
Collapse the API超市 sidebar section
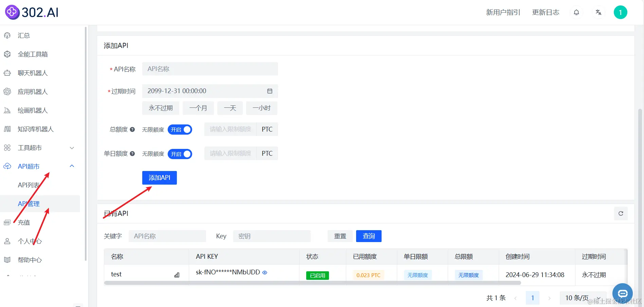(x=72, y=166)
